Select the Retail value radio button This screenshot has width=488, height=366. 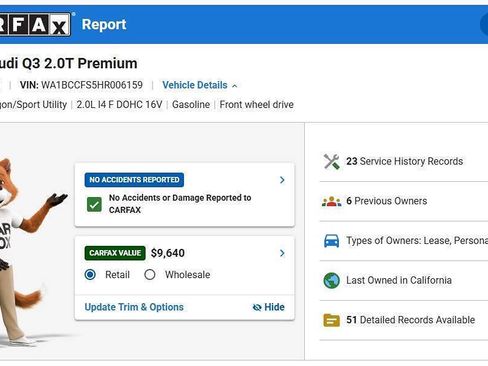click(x=90, y=275)
